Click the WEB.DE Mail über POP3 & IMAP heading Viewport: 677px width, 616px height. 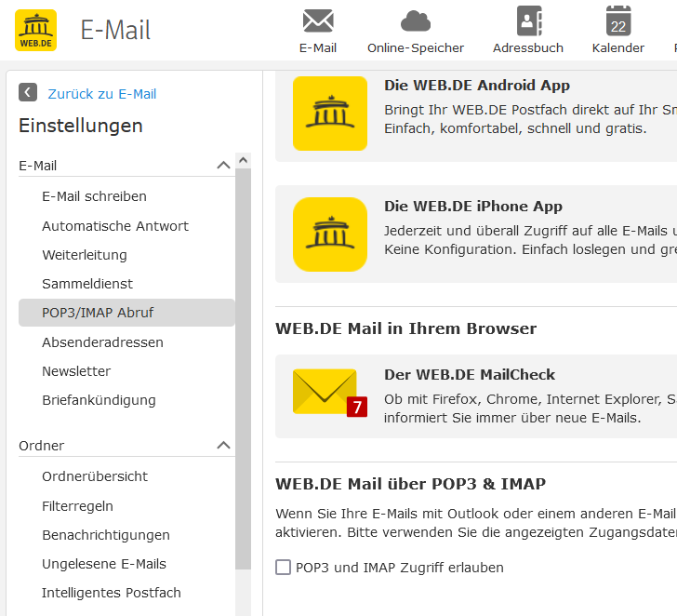click(x=411, y=484)
